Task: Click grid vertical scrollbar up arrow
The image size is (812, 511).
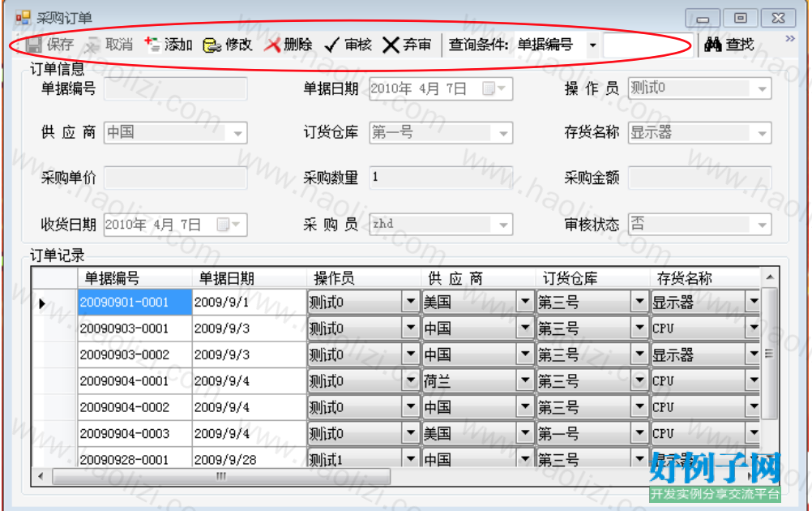Action: (770, 277)
